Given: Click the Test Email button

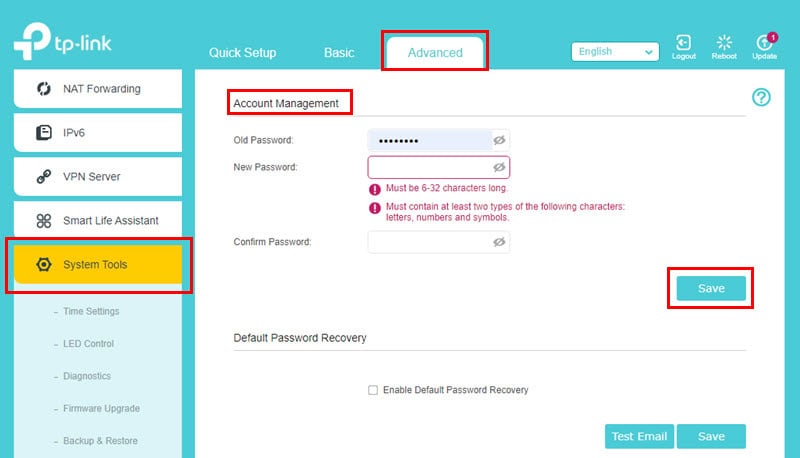Looking at the screenshot, I should point(639,437).
